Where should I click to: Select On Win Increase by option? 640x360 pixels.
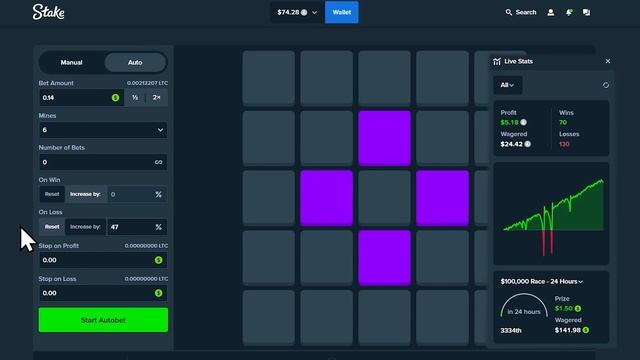[x=85, y=194]
